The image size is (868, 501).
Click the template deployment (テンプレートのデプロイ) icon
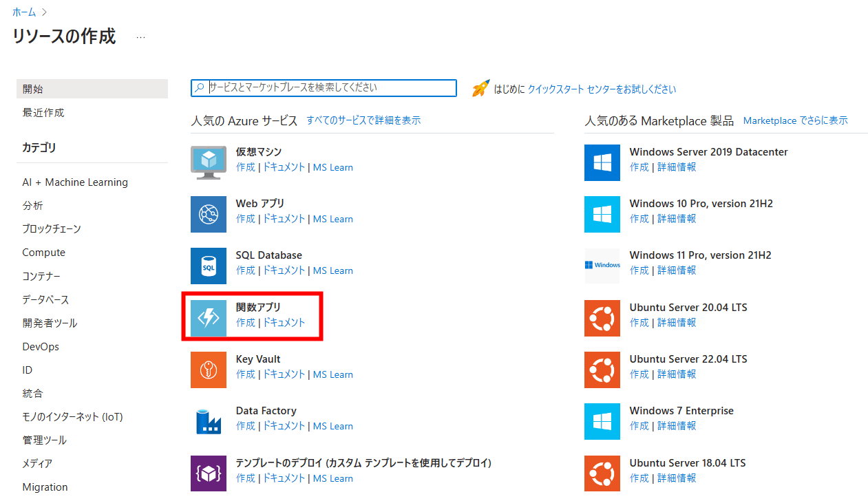coord(208,473)
